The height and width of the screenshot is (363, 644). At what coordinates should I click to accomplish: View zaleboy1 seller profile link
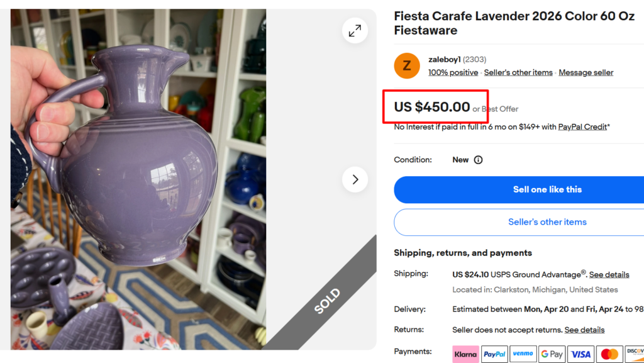(x=444, y=59)
